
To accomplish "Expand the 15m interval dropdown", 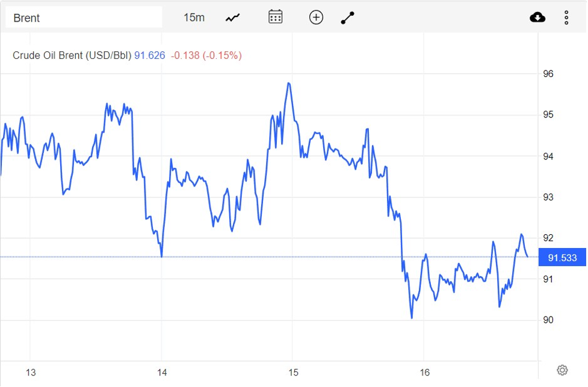I will click(x=194, y=17).
